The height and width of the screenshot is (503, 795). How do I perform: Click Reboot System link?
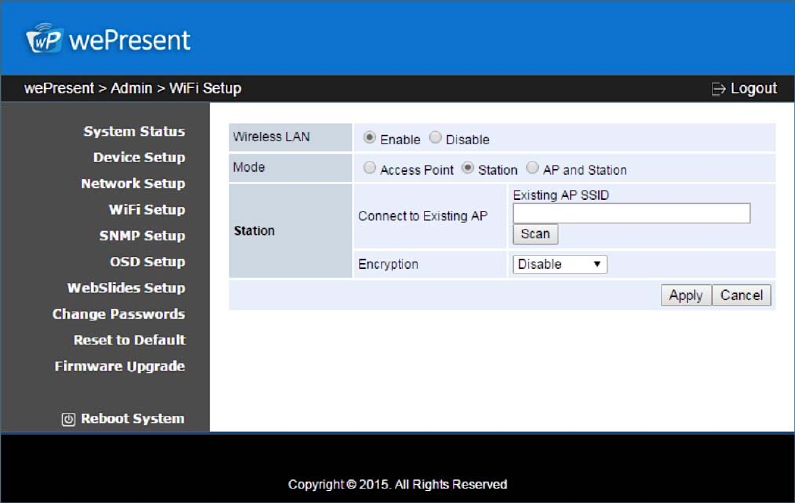coord(133,419)
